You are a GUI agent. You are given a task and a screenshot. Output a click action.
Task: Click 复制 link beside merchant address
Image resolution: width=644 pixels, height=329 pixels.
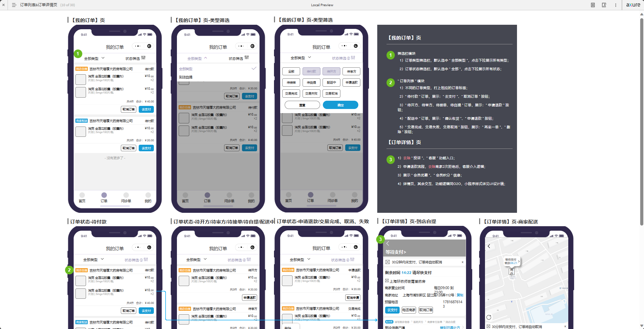pyautogui.click(x=460, y=295)
